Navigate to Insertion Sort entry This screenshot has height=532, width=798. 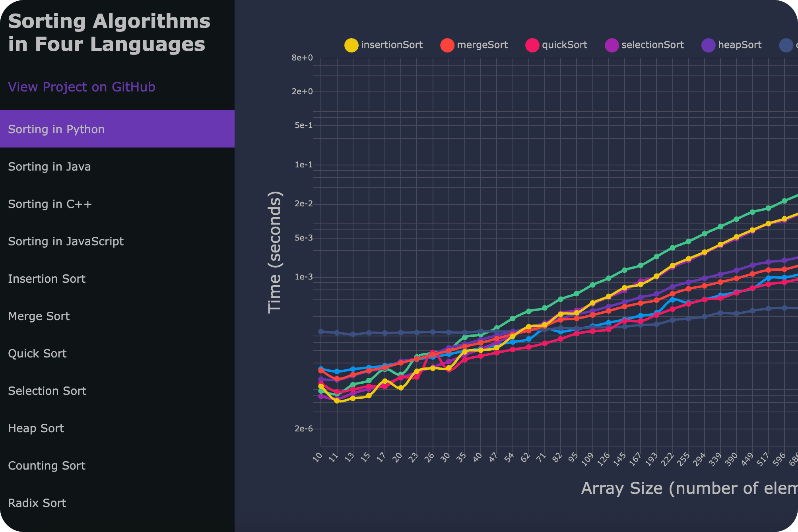(x=47, y=279)
